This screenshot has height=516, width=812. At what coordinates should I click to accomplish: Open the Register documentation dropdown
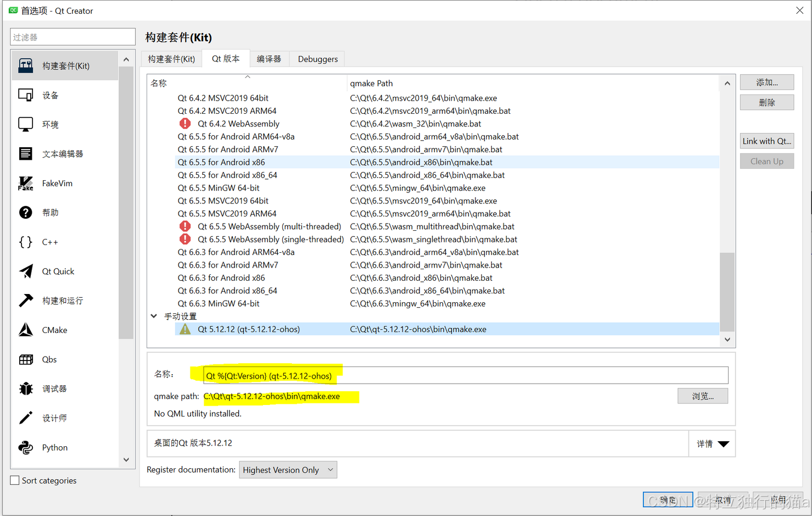[288, 470]
